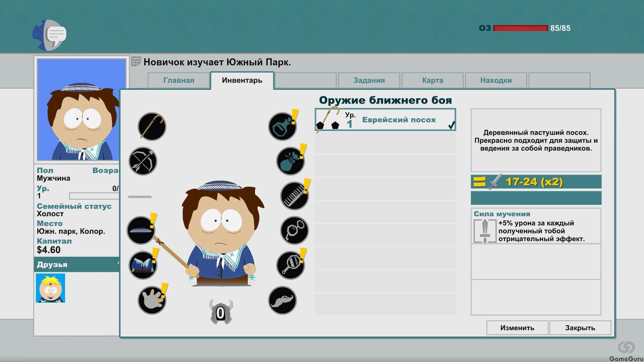Open the potion consumables slot
The image size is (644, 362).
tap(282, 126)
